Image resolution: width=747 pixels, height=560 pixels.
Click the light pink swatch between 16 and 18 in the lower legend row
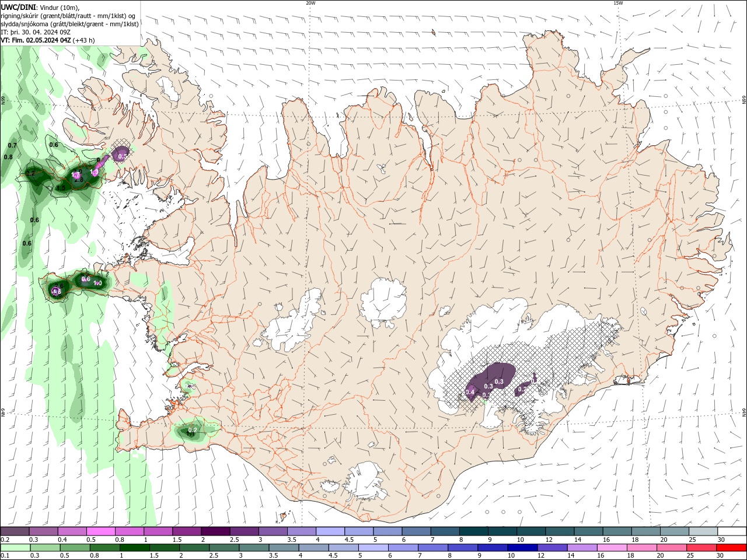(x=612, y=548)
